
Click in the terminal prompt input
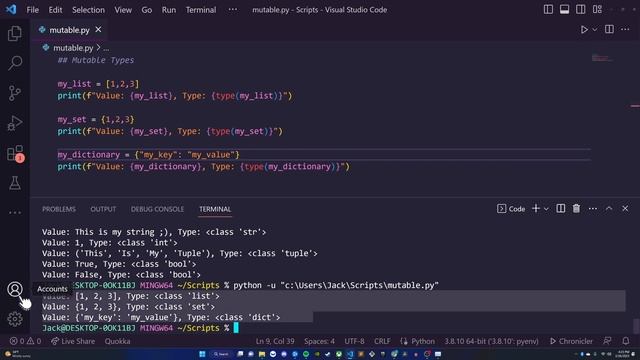(x=236, y=328)
